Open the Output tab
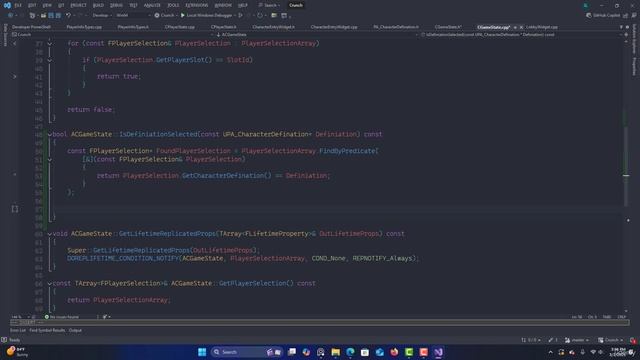 75,330
